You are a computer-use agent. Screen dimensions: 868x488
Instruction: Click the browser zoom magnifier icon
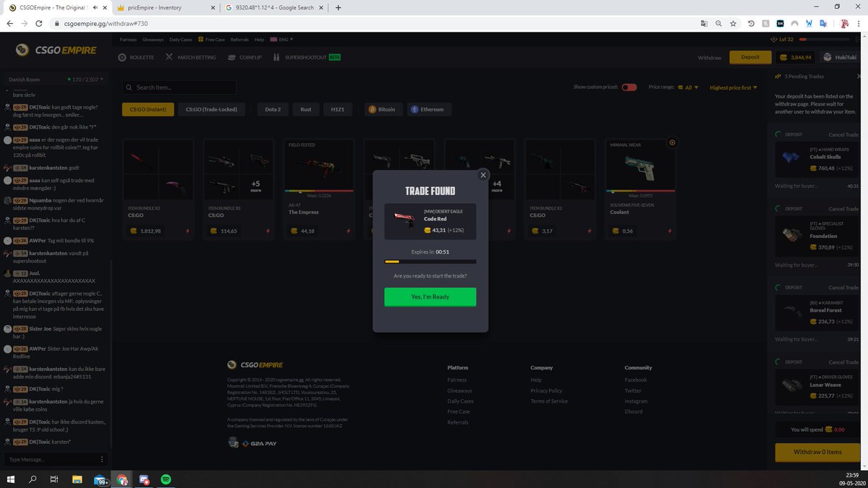click(718, 23)
